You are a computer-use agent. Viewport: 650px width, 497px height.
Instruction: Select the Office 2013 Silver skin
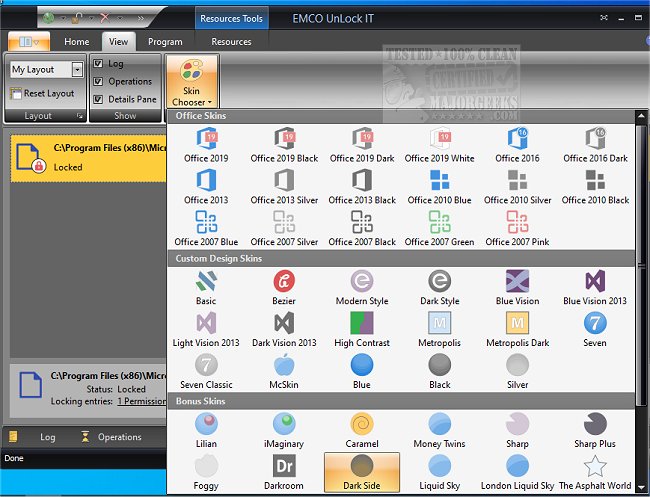point(284,187)
